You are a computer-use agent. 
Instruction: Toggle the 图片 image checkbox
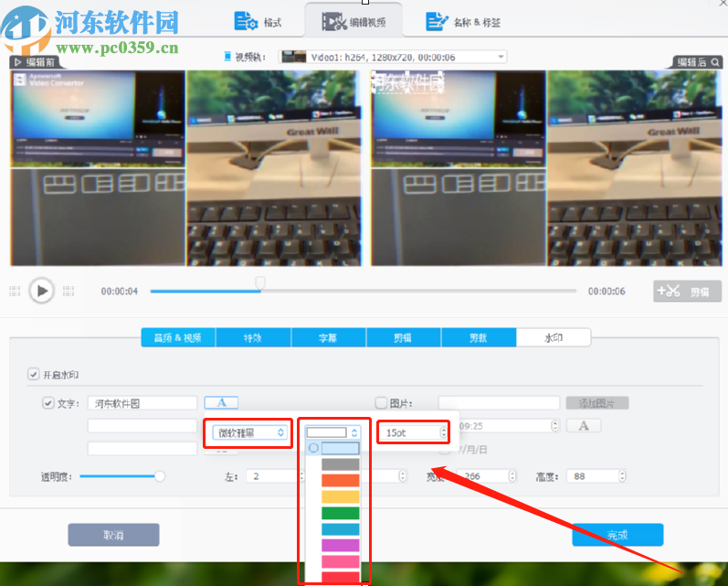point(381,403)
